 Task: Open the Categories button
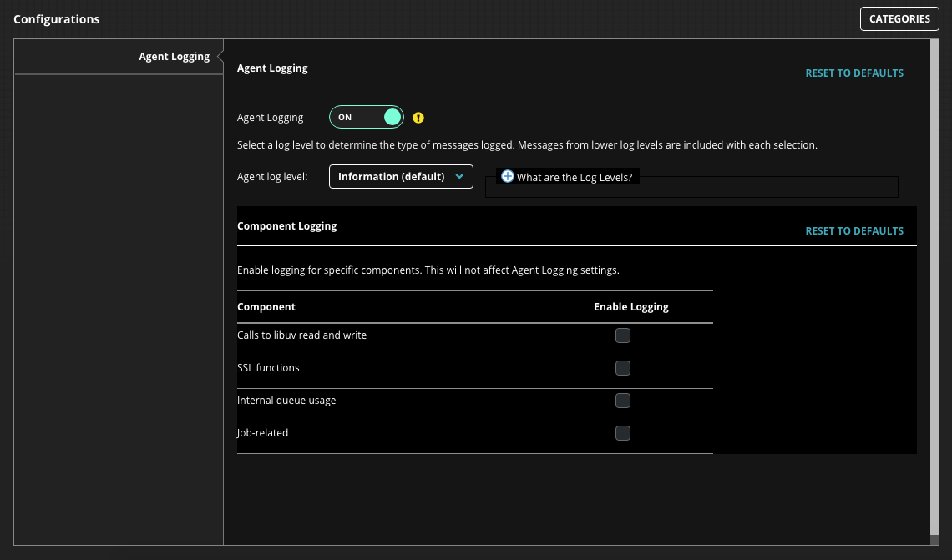[899, 19]
